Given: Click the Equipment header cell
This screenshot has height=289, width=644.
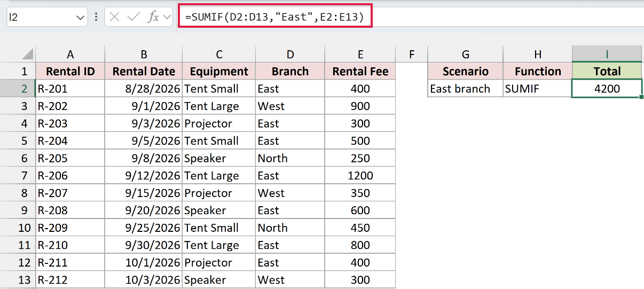Looking at the screenshot, I should [219, 71].
